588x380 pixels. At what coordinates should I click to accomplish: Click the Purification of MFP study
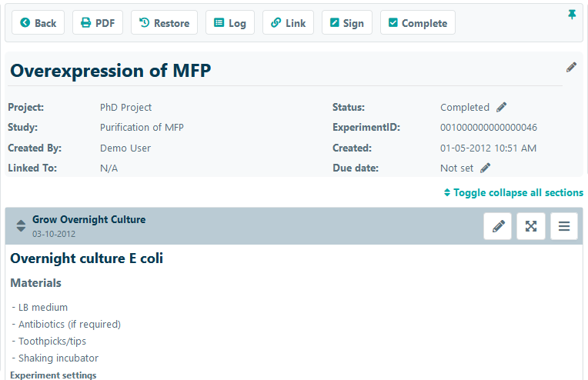pyautogui.click(x=142, y=128)
